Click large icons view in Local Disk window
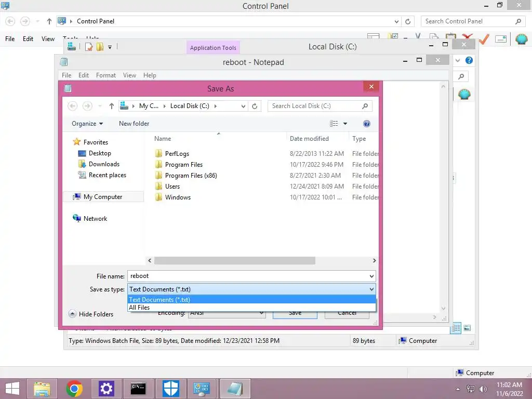This screenshot has width=532, height=399. coord(467,328)
